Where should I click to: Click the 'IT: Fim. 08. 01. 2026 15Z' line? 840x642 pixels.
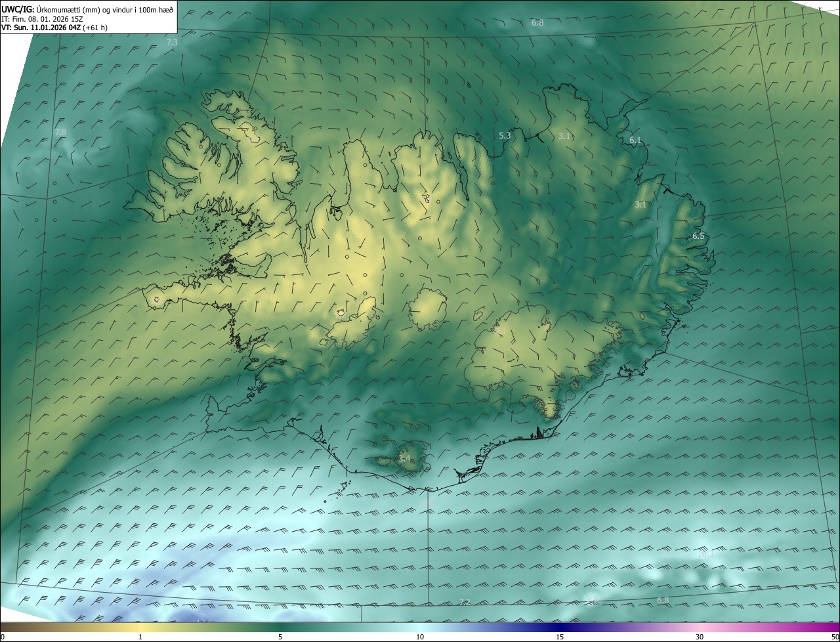click(41, 19)
